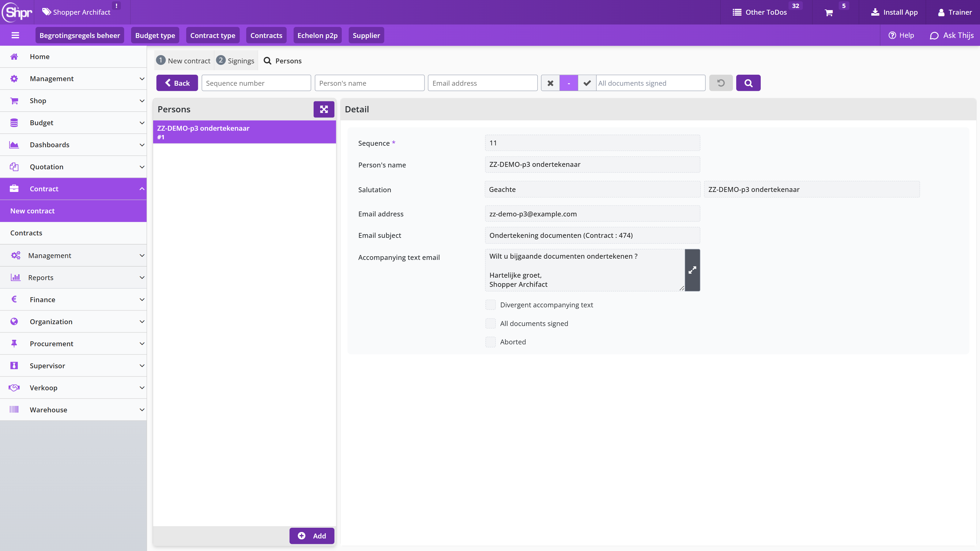
Task: Open Other ToDos list
Action: coord(760,12)
